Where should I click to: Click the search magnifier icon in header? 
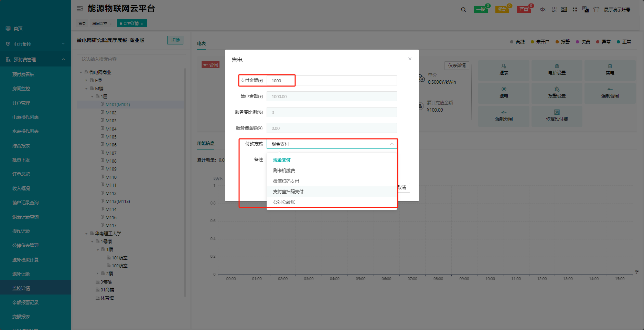click(x=463, y=10)
